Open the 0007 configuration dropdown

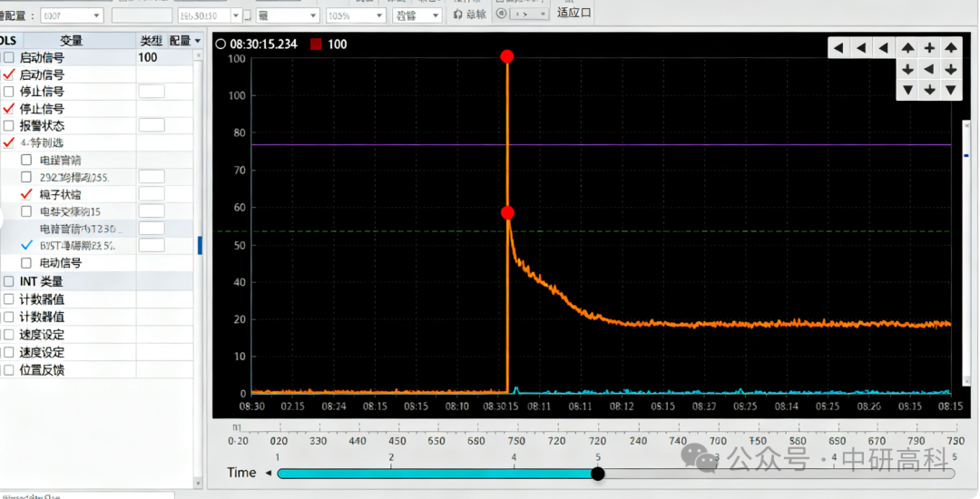coord(72,15)
